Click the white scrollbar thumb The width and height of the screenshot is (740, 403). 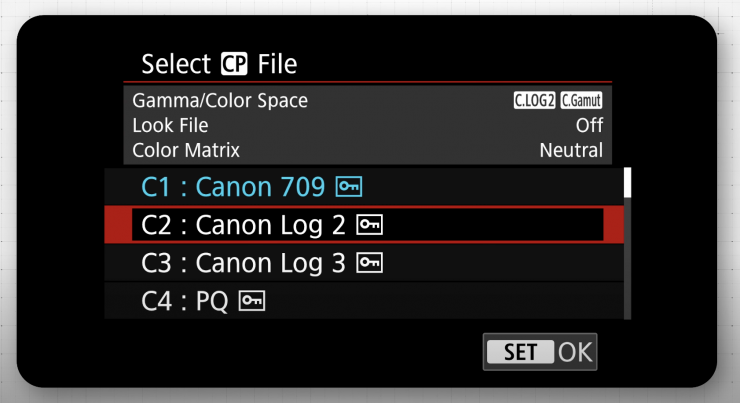[627, 182]
